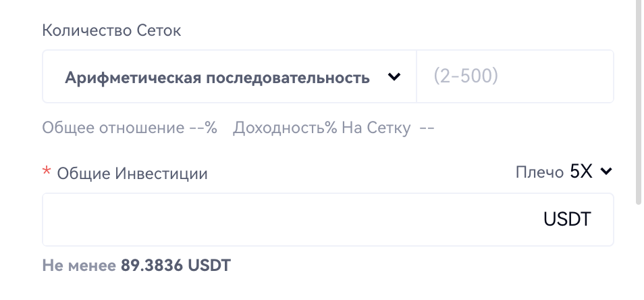Click into the Общие Инвестиции amount field

click(x=290, y=220)
